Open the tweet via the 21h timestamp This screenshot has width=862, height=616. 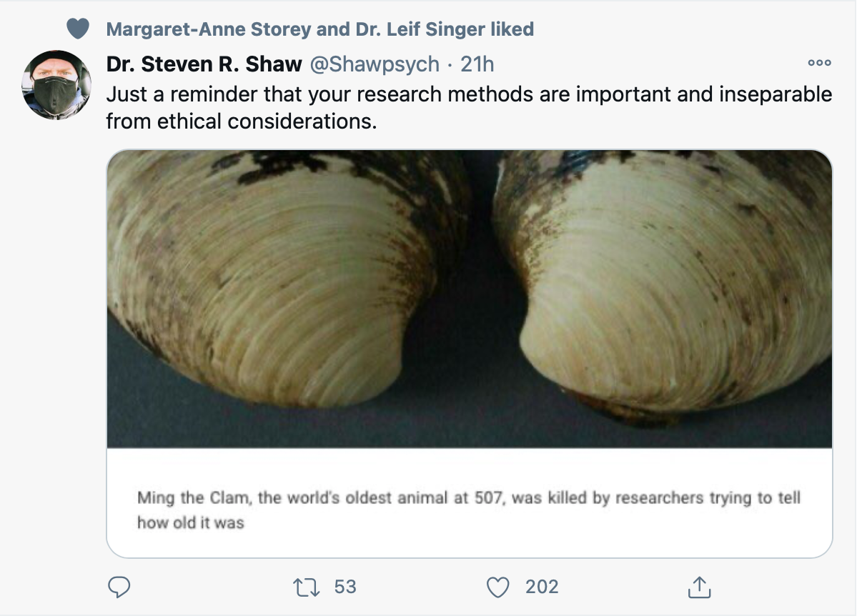pyautogui.click(x=477, y=64)
